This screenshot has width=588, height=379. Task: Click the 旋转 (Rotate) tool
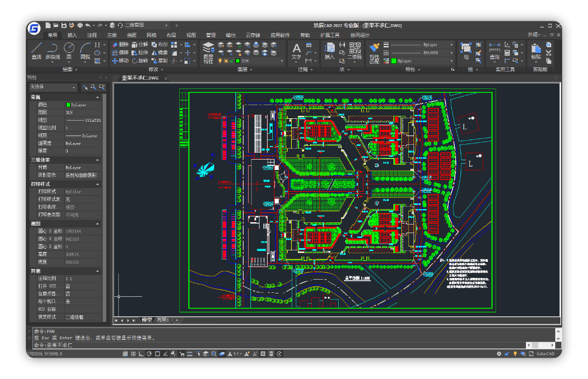click(140, 60)
